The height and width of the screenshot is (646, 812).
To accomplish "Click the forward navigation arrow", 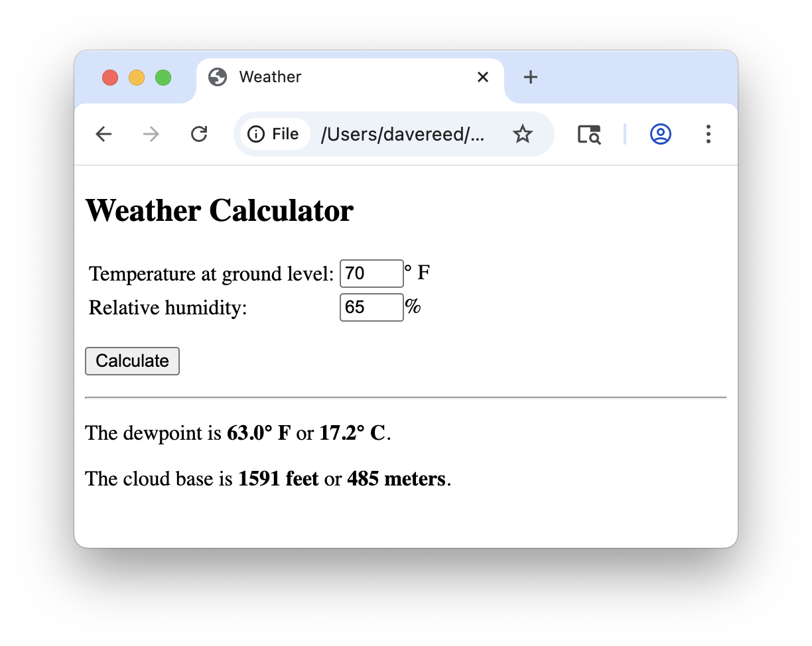I will coord(151,134).
